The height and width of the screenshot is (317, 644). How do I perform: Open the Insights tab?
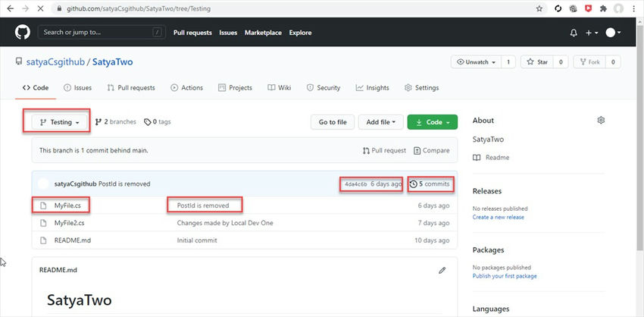pos(373,87)
